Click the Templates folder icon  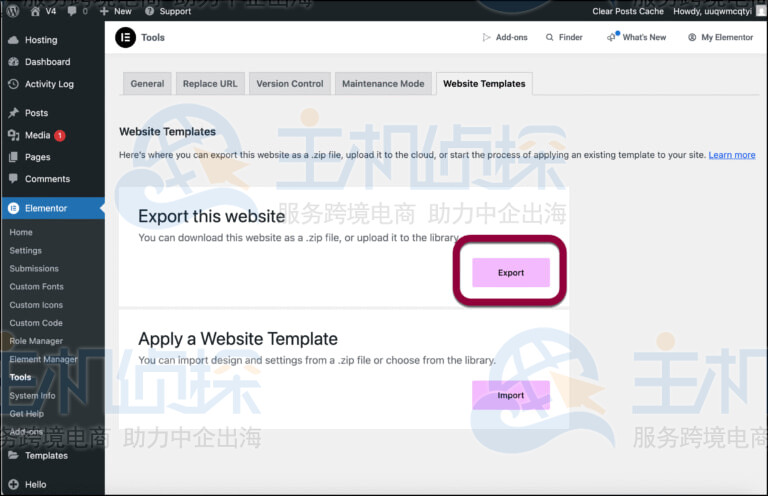[x=14, y=455]
